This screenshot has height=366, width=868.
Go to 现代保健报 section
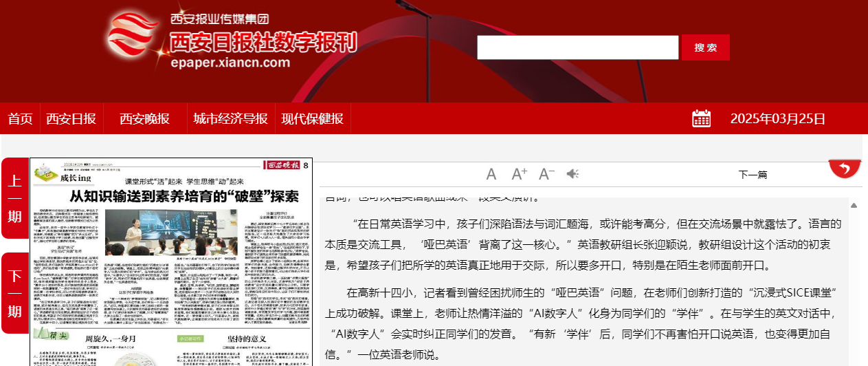pos(312,118)
